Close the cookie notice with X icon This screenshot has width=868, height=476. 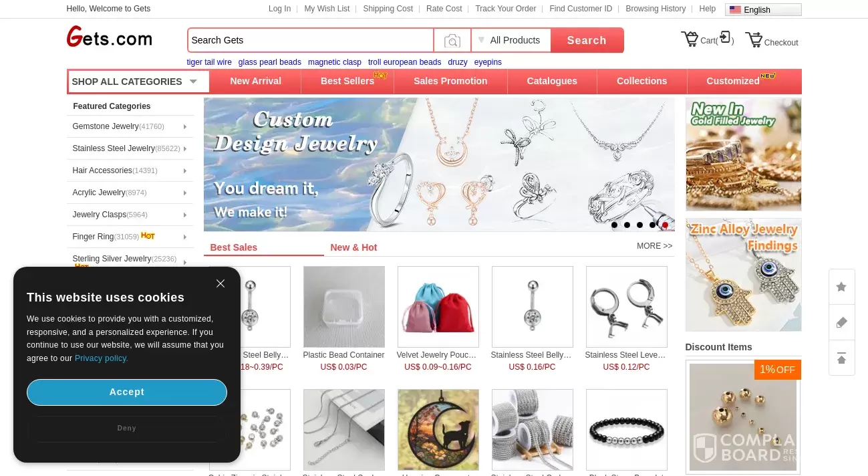pyautogui.click(x=221, y=283)
